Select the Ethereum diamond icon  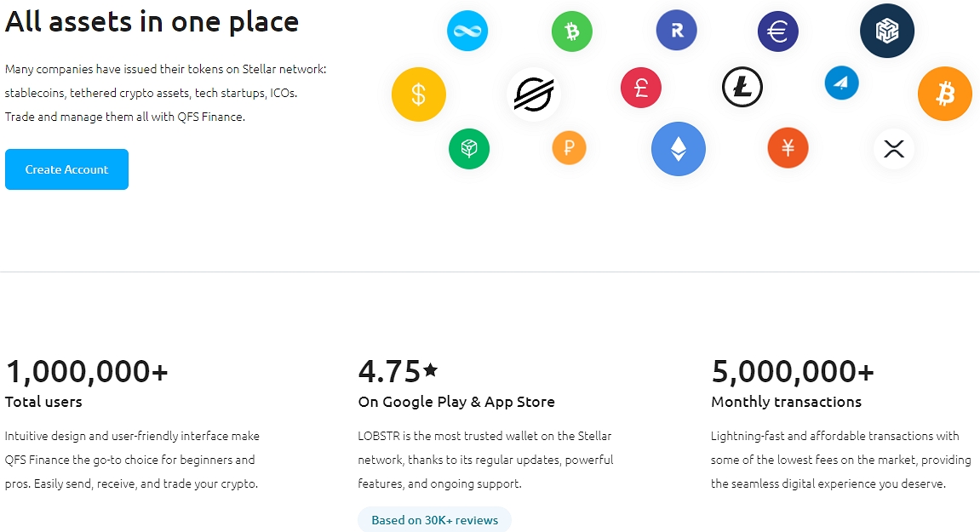click(x=679, y=149)
